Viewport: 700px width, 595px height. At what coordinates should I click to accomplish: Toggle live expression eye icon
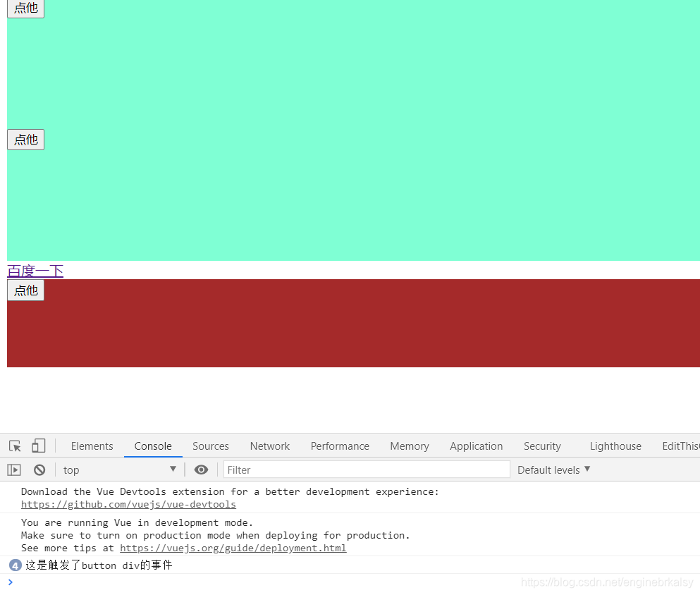(201, 470)
